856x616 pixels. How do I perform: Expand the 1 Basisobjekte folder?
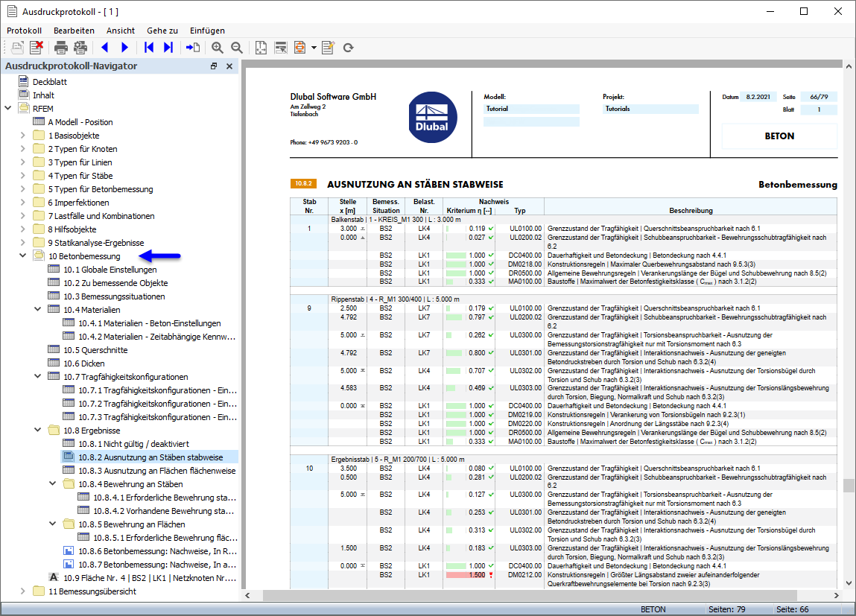[23, 136]
